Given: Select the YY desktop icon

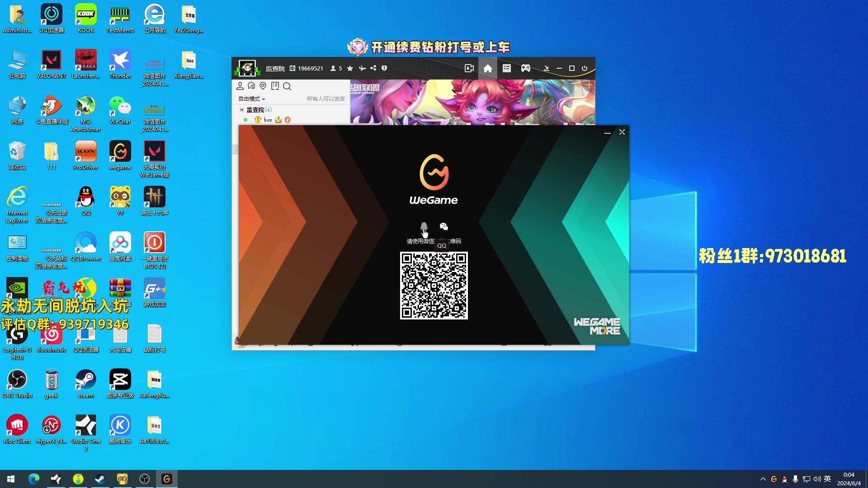Looking at the screenshot, I should pos(120,201).
